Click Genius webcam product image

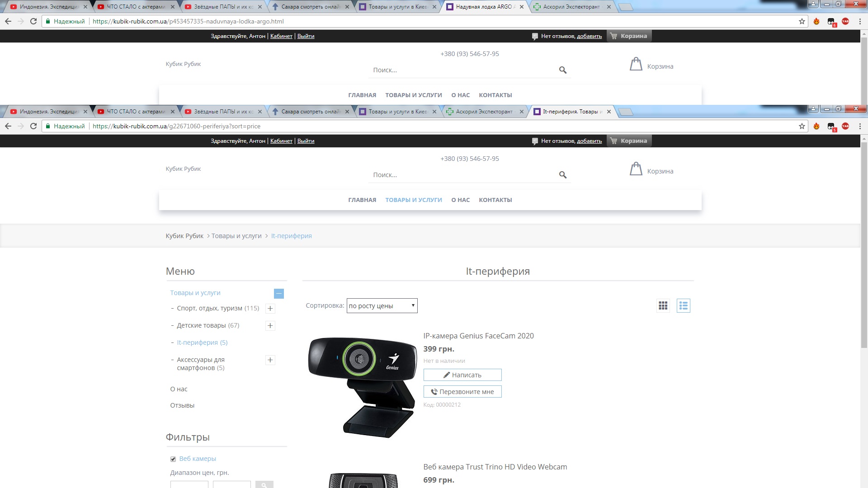pos(362,387)
